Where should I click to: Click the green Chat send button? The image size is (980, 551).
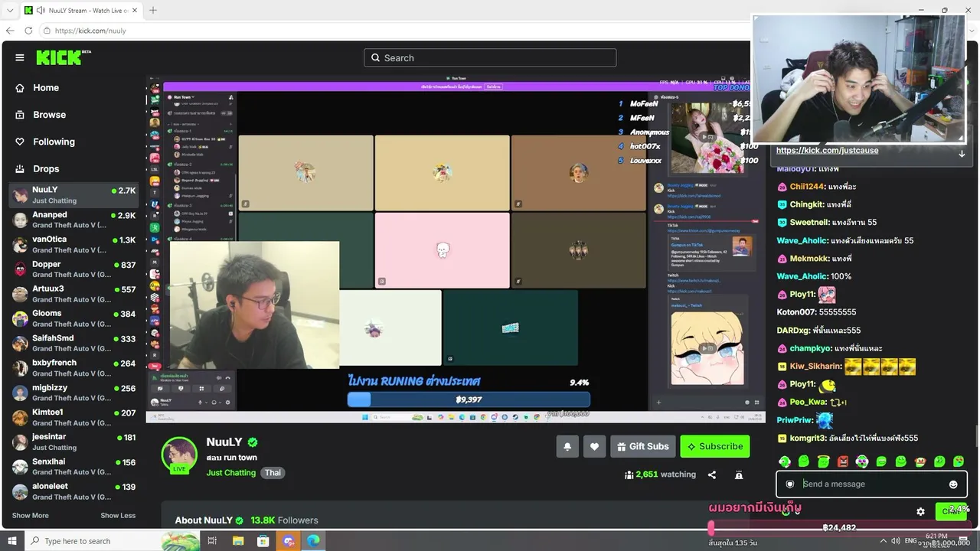coord(952,511)
